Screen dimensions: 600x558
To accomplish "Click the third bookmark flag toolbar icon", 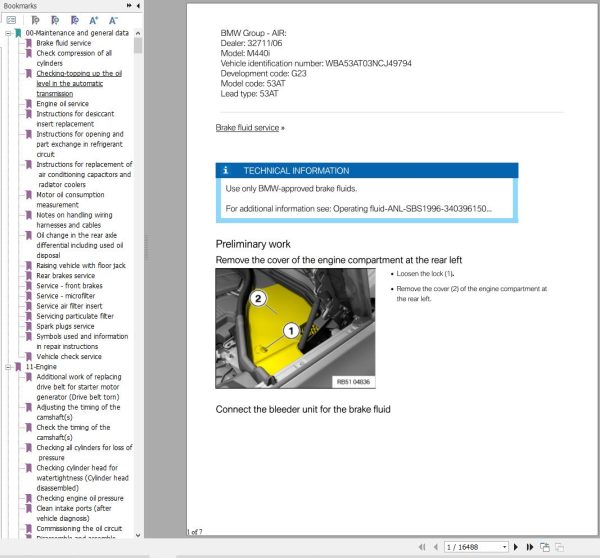I will coord(75,20).
